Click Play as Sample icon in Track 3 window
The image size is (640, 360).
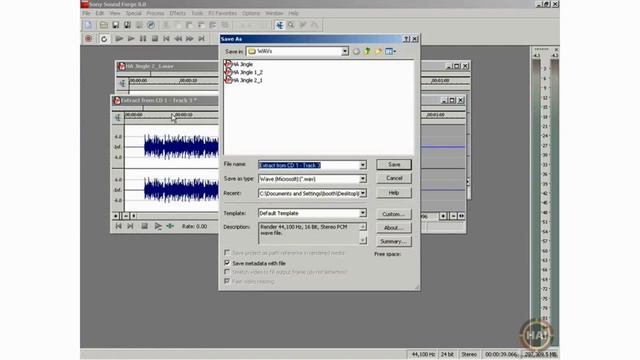tap(170, 226)
